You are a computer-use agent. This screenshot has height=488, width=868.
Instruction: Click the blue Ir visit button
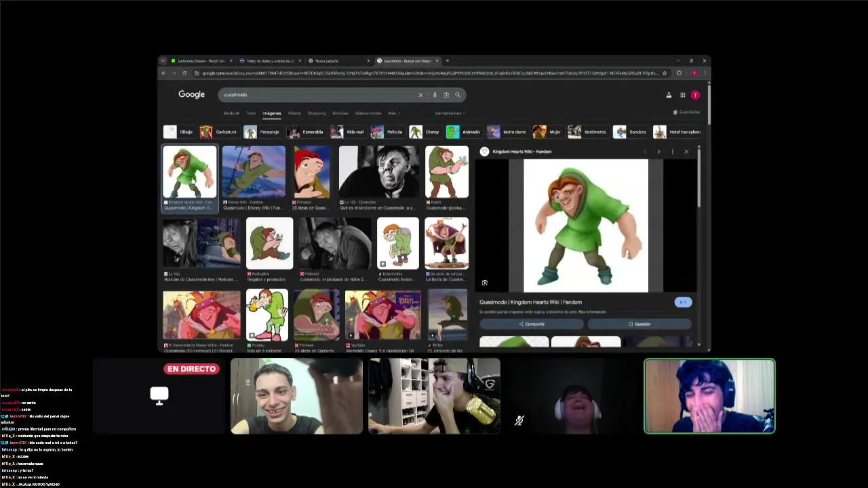(x=683, y=302)
